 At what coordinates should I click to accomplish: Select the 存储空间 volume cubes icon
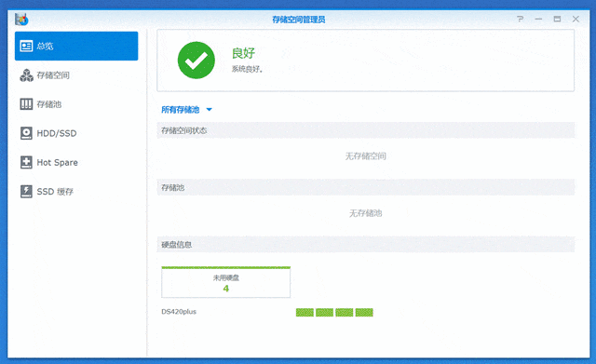coord(26,75)
